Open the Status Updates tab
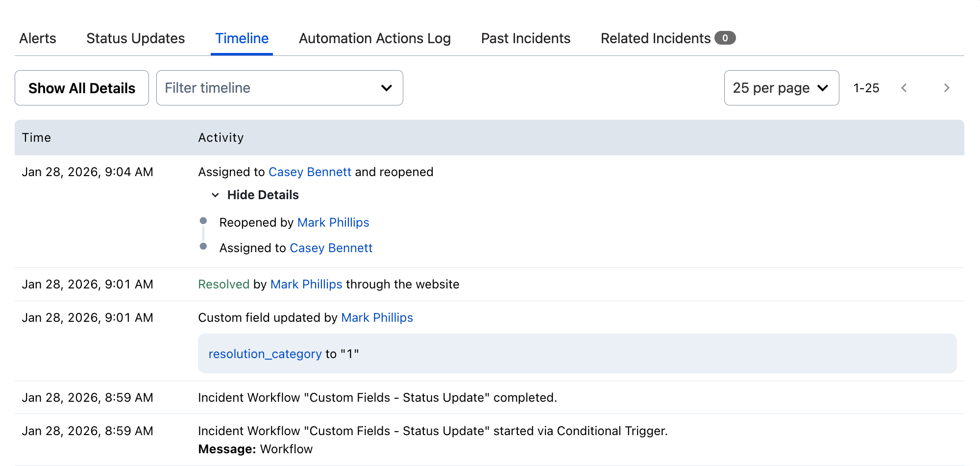The height and width of the screenshot is (466, 980). click(x=135, y=38)
